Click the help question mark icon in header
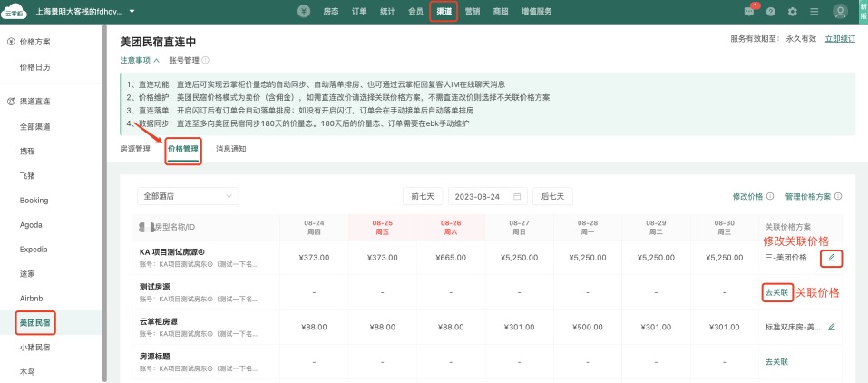 pos(771,12)
